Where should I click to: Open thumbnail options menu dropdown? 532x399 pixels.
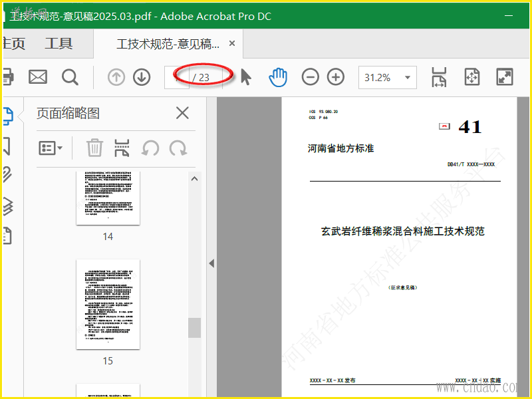[x=51, y=148]
